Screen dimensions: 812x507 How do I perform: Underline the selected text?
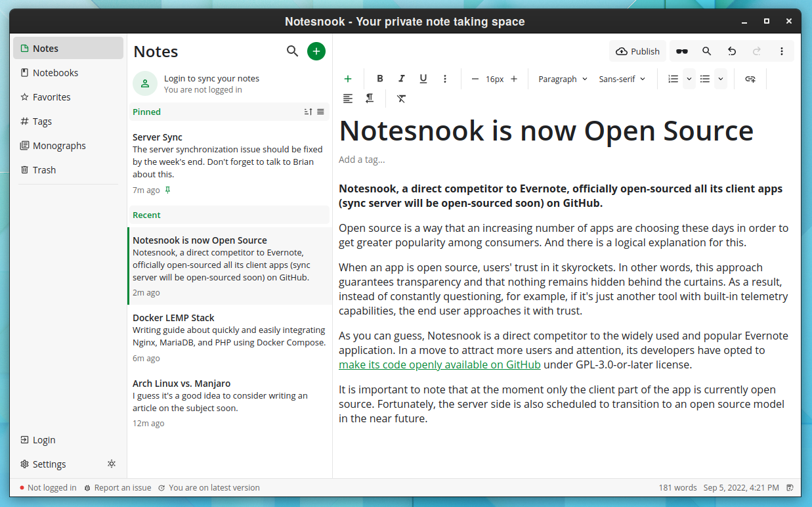pos(423,79)
